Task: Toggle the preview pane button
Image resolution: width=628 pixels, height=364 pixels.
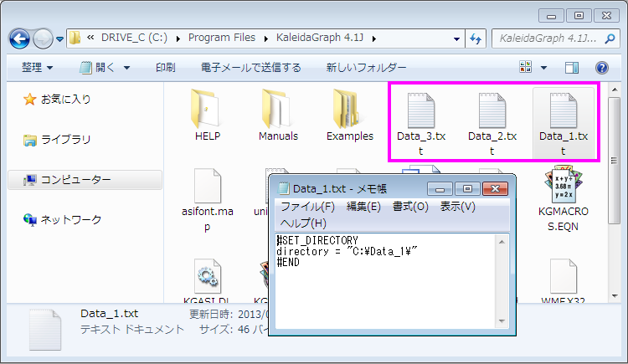Action: [x=572, y=68]
